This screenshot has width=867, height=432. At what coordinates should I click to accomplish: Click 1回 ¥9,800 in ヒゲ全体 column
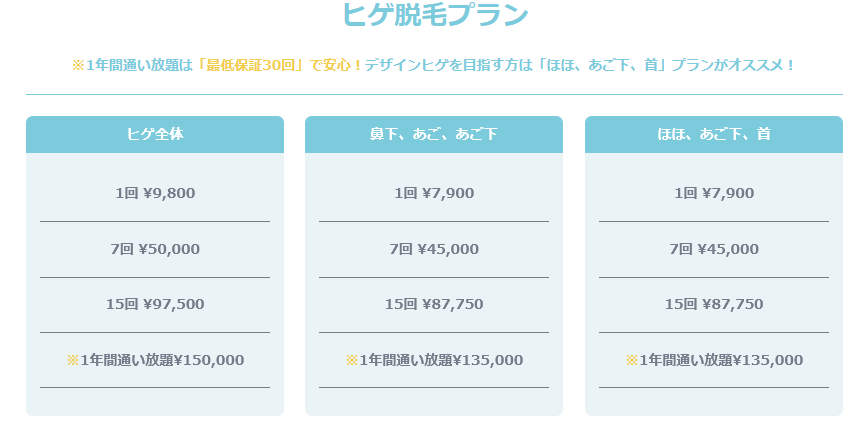point(155,194)
